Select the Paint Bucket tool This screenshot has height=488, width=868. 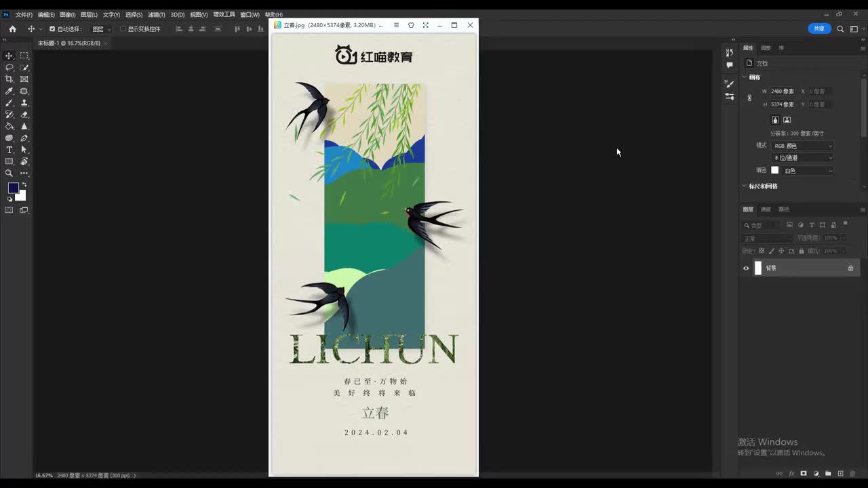[9, 126]
